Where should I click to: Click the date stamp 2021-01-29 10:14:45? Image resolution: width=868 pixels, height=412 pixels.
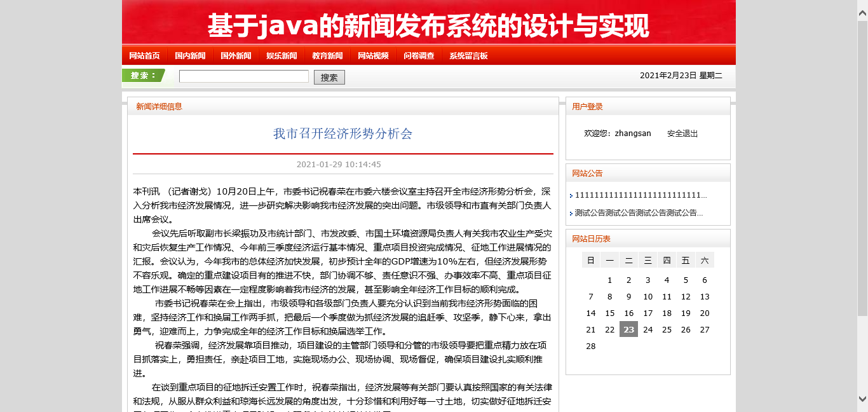(339, 165)
